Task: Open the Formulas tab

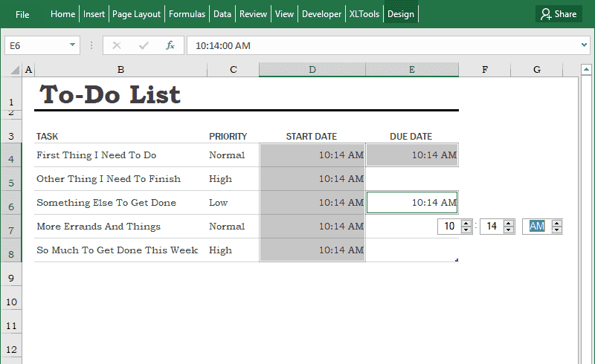Action: [187, 14]
